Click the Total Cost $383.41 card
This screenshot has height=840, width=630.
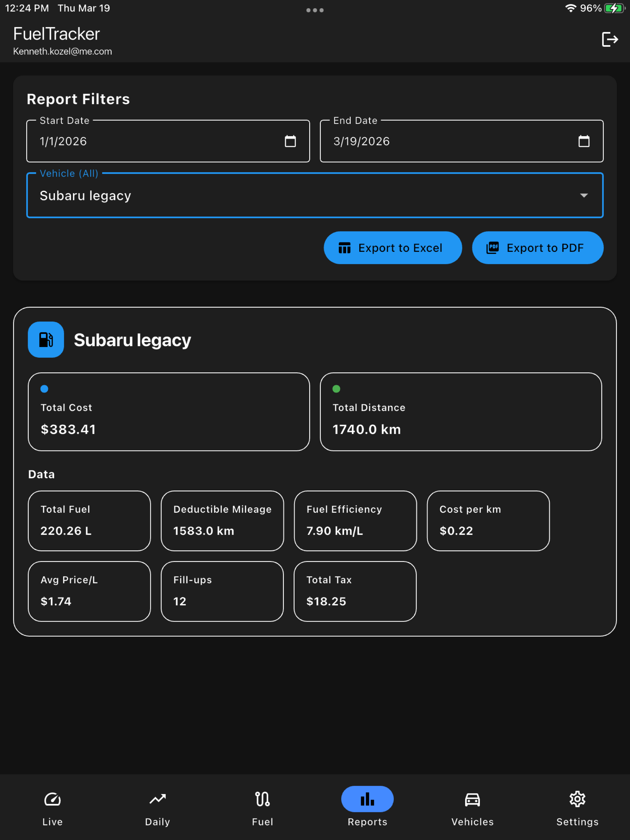(168, 412)
